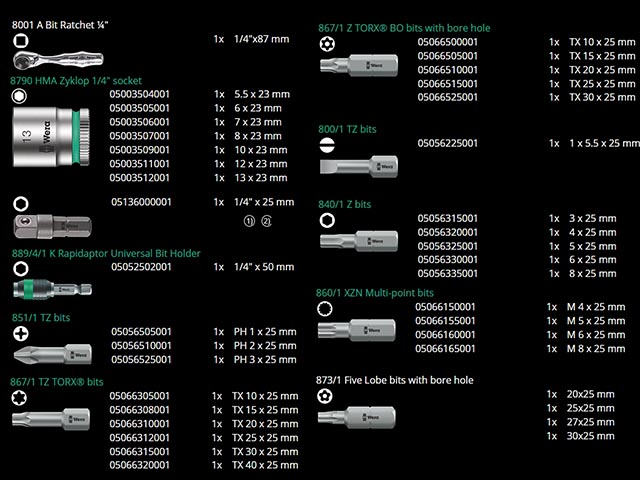Click the hex icon above the socket adaptor
The width and height of the screenshot is (640, 480).
[x=21, y=204]
